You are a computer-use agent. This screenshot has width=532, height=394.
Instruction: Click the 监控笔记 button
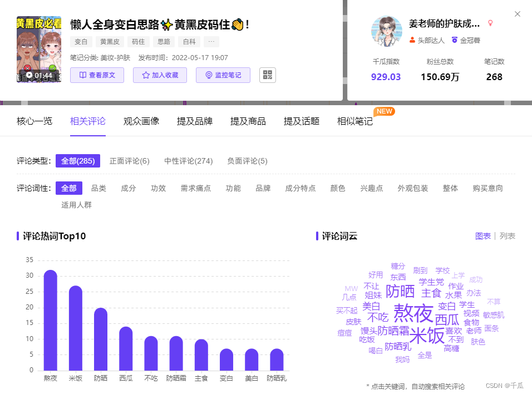223,75
